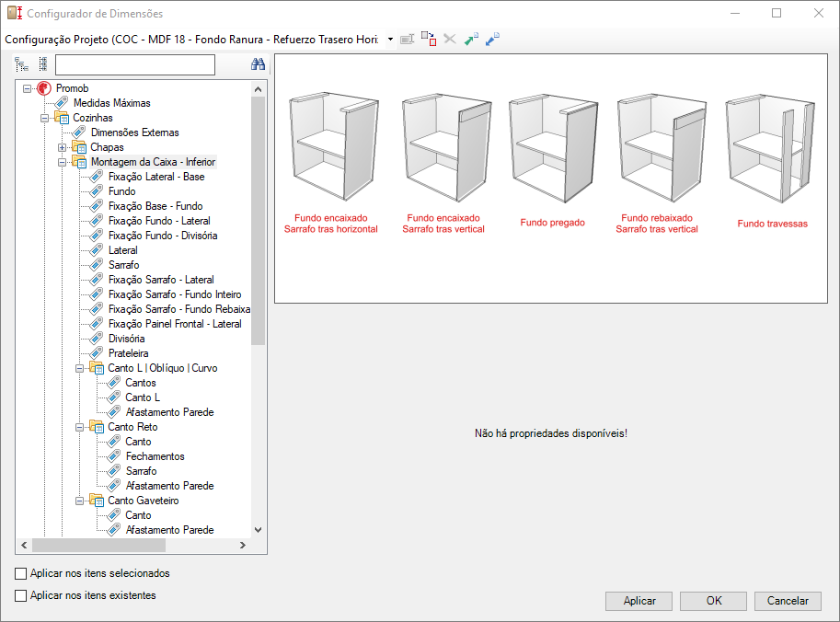Click the OK button

tap(714, 601)
